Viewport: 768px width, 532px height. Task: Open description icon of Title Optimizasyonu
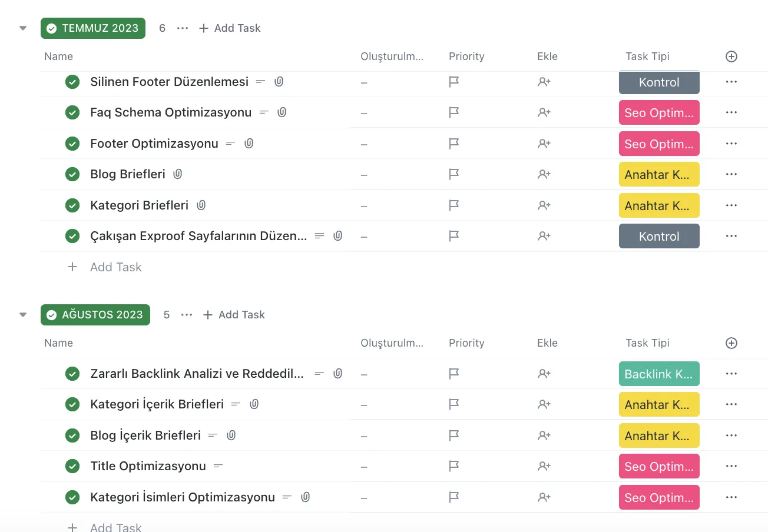218,466
